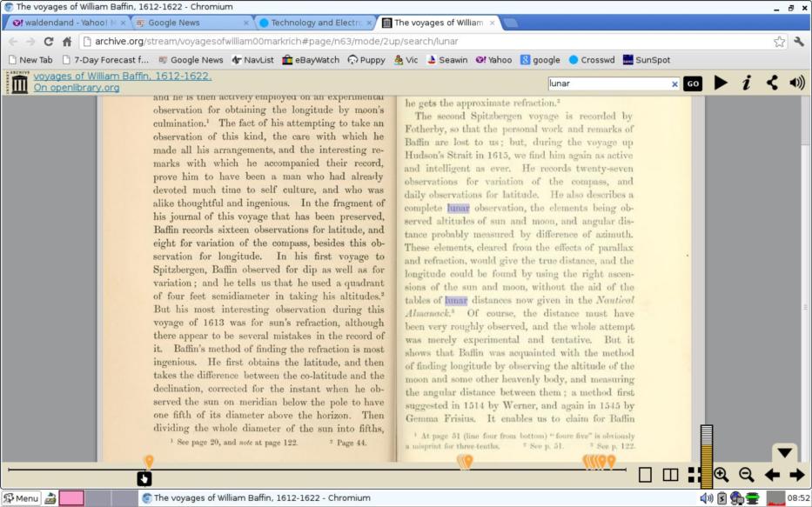Flip to the next page with right arrow
This screenshot has height=507, width=812.
[796, 475]
